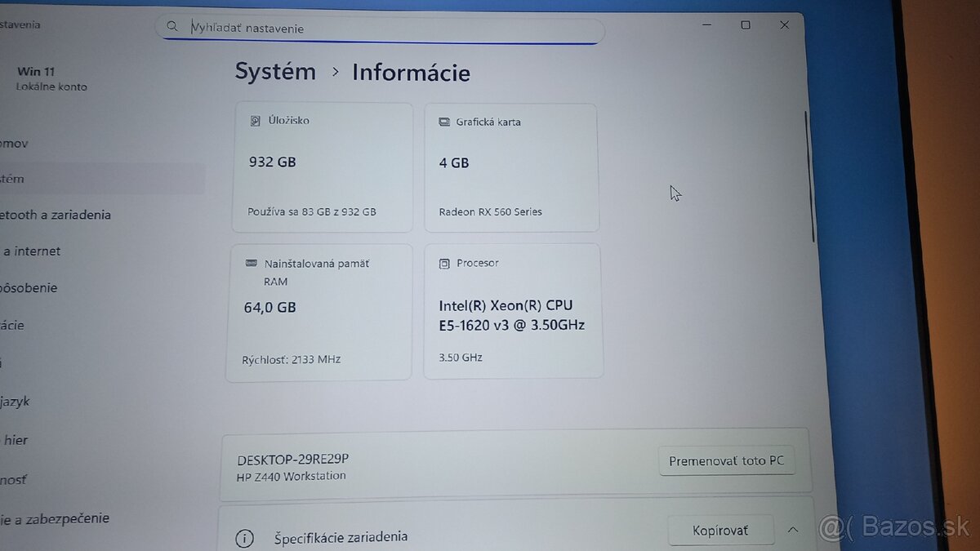Viewport: 980px width, 551px height.
Task: Click inside the Vyhľadať nastavenie search field
Action: click(x=367, y=28)
